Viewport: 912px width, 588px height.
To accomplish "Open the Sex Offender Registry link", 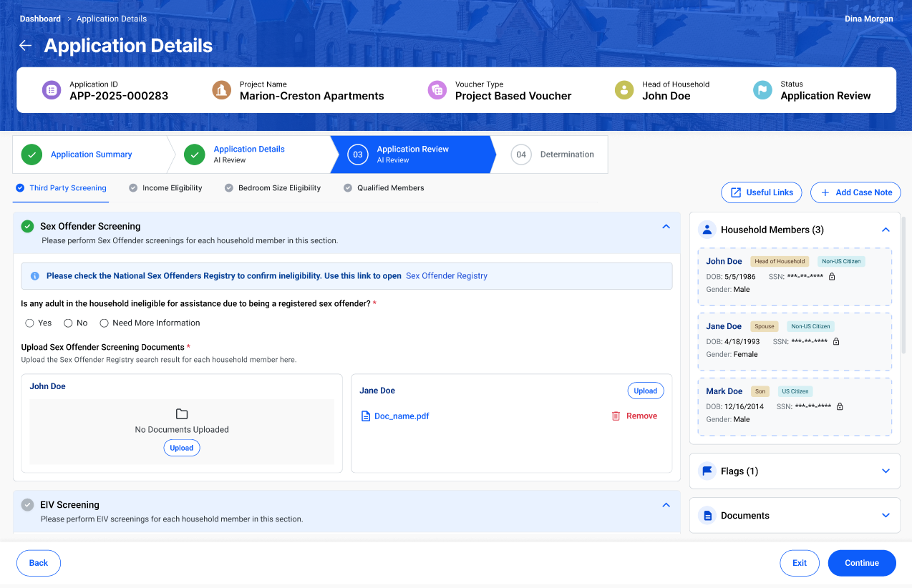I will point(446,276).
